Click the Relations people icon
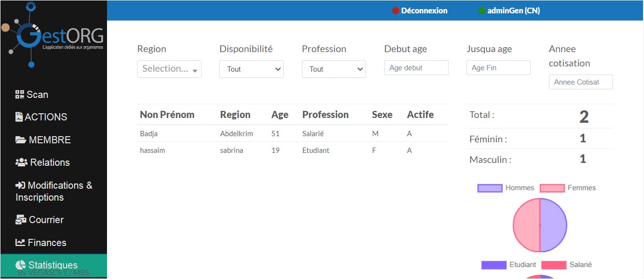 coord(21,162)
